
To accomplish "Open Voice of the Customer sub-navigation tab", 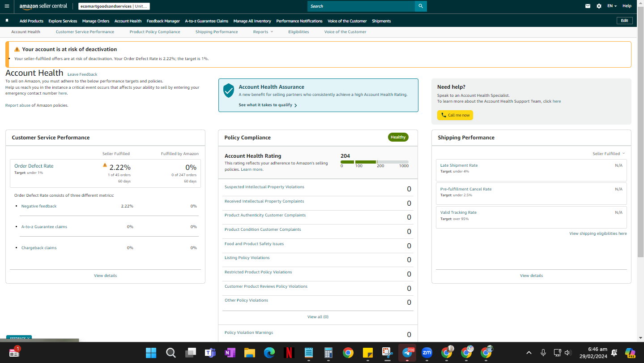I will 345,32.
